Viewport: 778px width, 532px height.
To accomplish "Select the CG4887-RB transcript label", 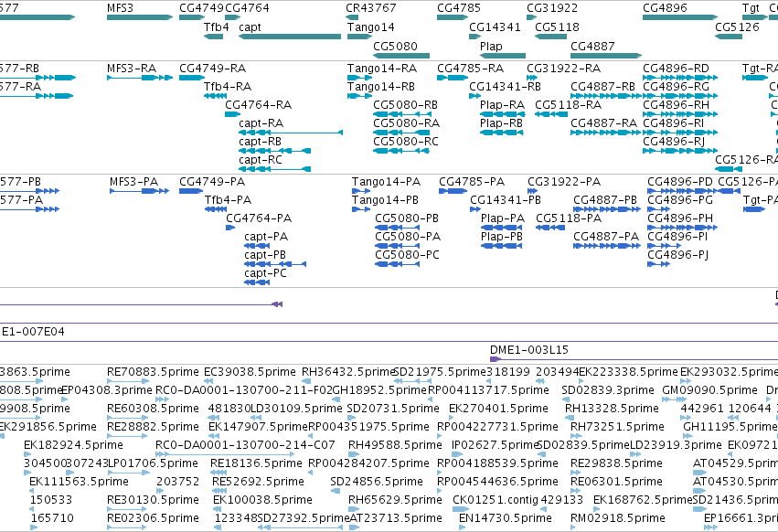I will [602, 86].
